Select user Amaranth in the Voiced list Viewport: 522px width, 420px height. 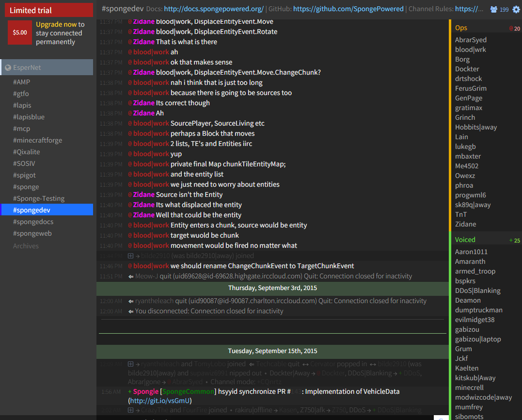pos(470,261)
